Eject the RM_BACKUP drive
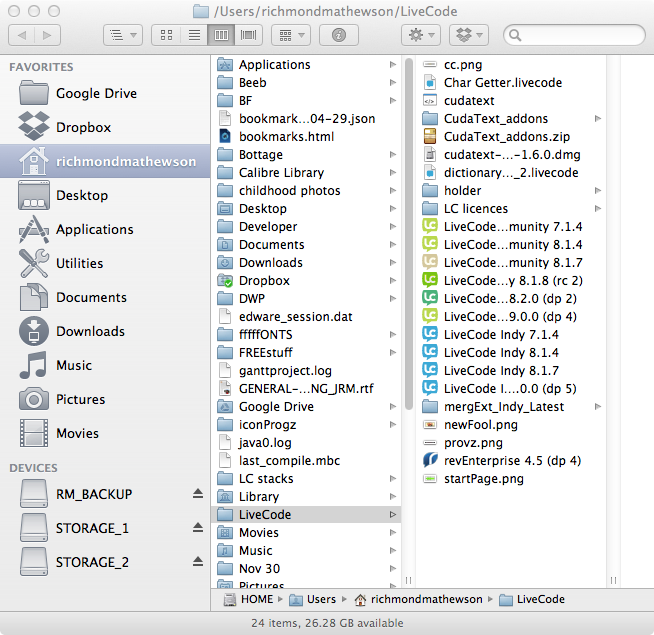 click(x=198, y=494)
